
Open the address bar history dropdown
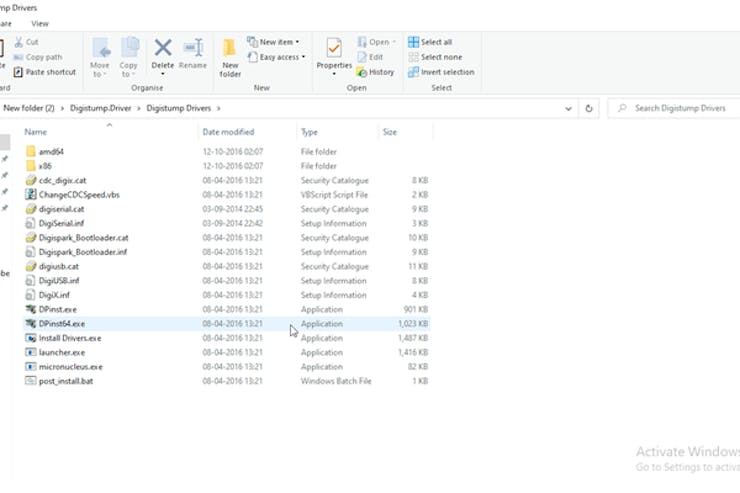[568, 108]
